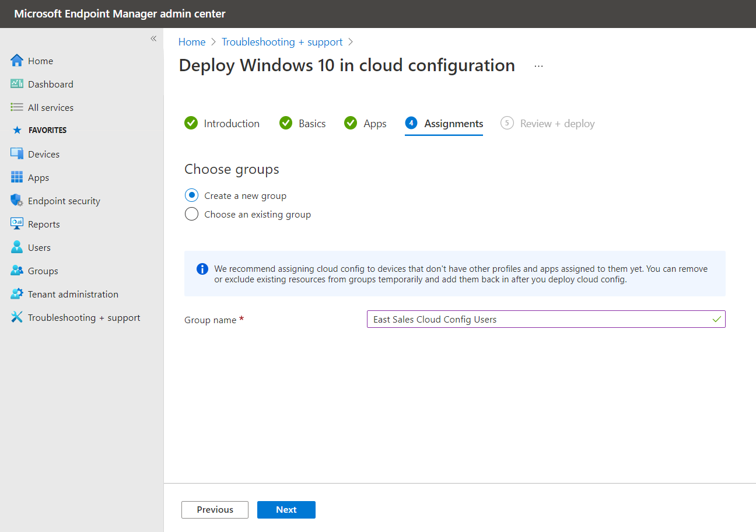Click the green checkmark beside Basics

tap(286, 123)
